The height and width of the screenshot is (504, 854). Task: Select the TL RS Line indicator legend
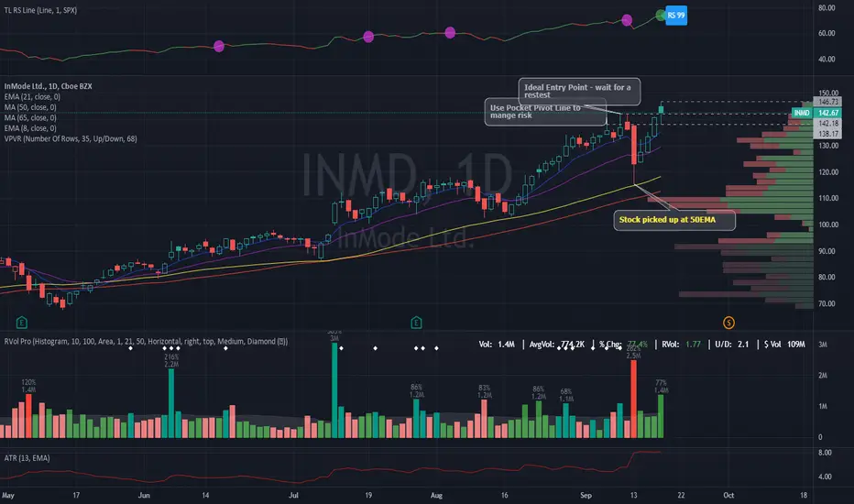pyautogui.click(x=40, y=10)
